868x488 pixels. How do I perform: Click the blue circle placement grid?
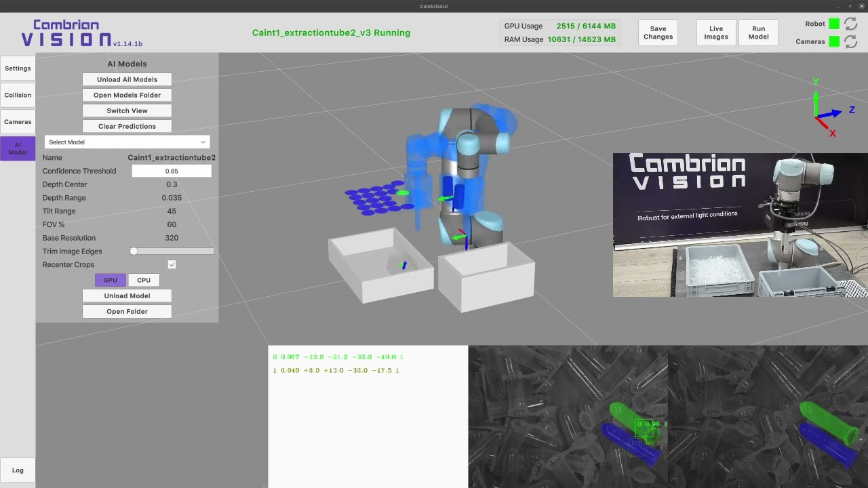tap(378, 198)
